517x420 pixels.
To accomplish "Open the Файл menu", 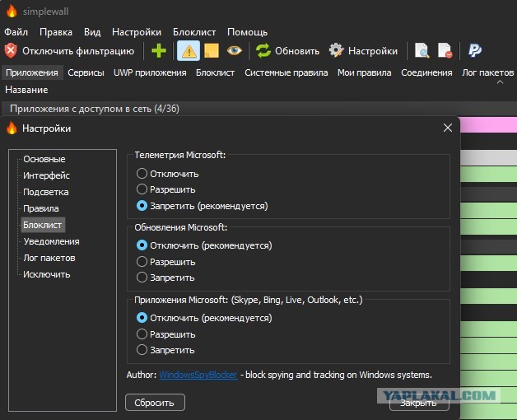I will point(16,32).
